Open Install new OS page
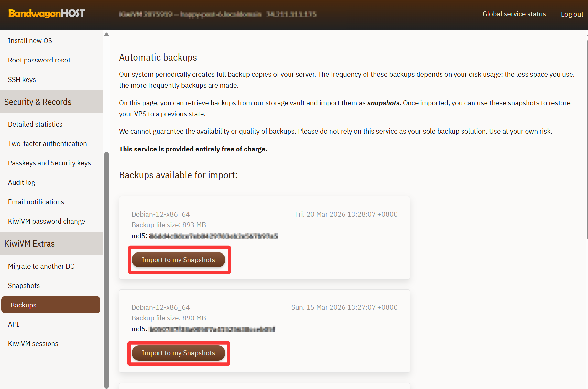This screenshot has height=389, width=588. click(30, 41)
